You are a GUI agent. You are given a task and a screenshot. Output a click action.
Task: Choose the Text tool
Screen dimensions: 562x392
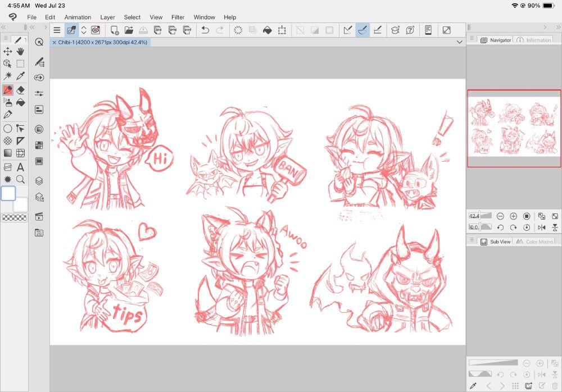[x=20, y=167]
